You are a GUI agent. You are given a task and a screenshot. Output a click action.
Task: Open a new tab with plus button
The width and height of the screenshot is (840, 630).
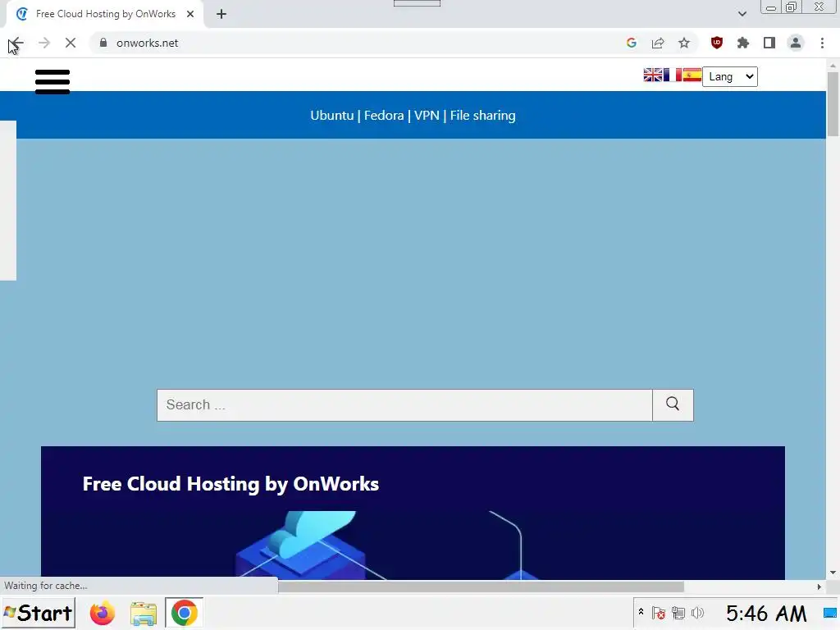point(221,14)
